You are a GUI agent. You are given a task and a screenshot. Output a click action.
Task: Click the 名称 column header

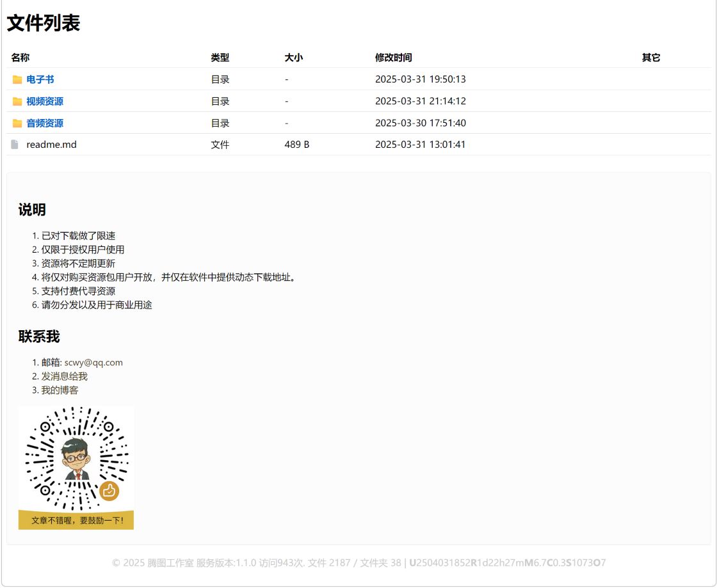point(20,58)
